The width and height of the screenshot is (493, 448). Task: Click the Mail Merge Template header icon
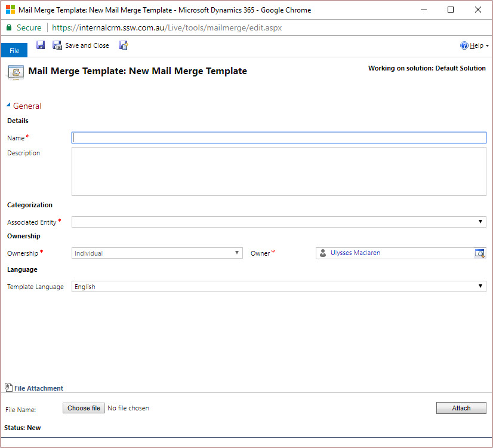15,72
